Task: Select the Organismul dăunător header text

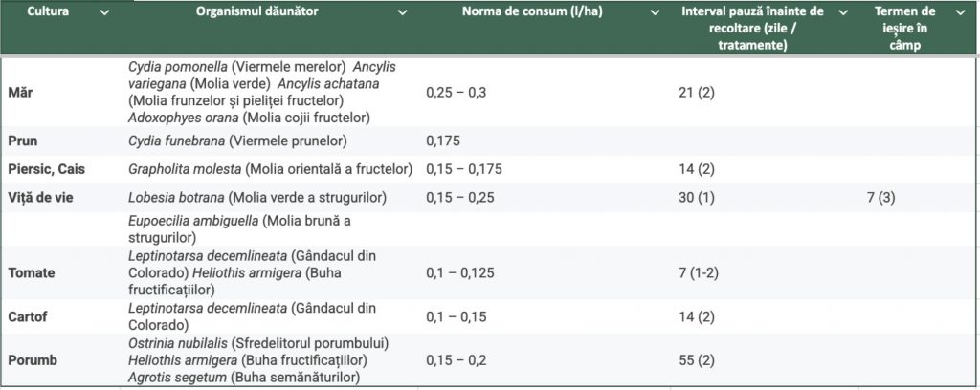Action: [257, 12]
